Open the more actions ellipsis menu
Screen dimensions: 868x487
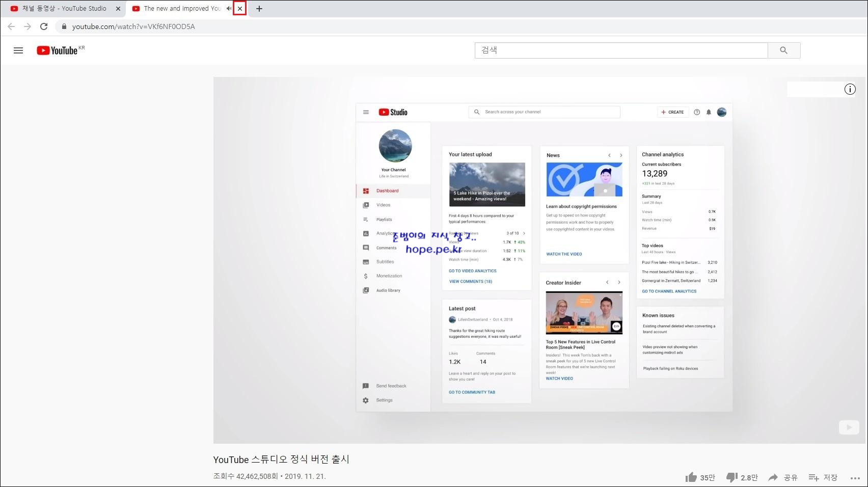[x=855, y=478]
